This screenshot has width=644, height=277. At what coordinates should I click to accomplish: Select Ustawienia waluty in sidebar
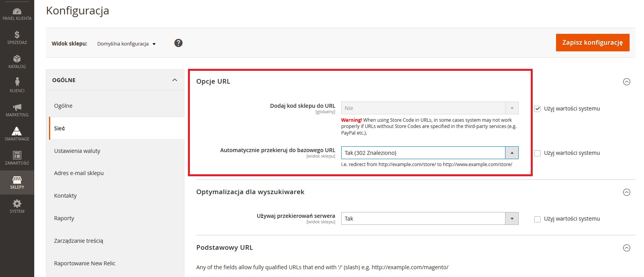pyautogui.click(x=77, y=151)
